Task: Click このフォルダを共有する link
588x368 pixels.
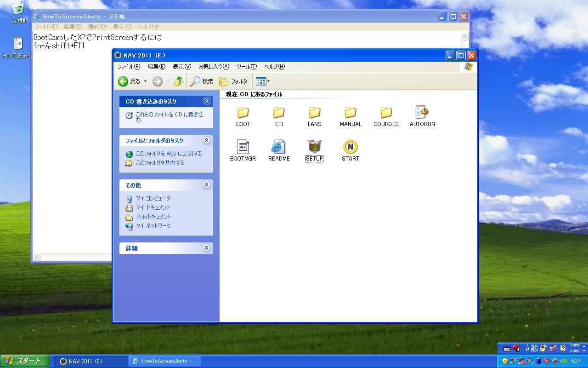Action: (x=160, y=163)
